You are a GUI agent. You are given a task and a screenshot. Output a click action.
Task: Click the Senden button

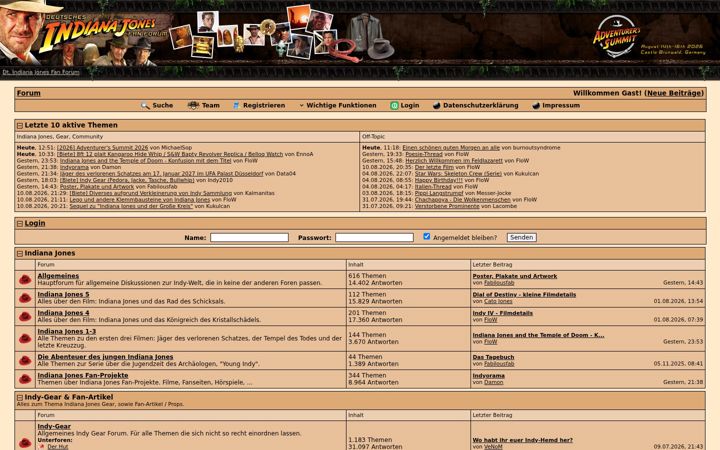point(522,237)
